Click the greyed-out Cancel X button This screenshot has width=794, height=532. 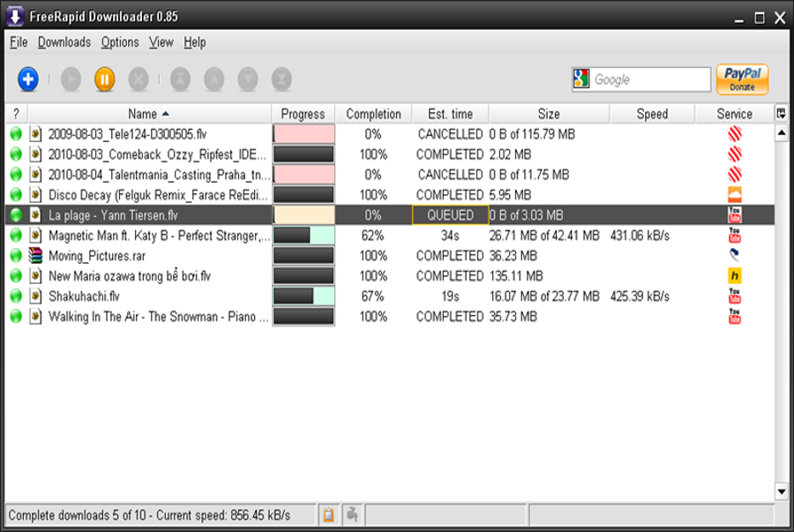point(139,79)
